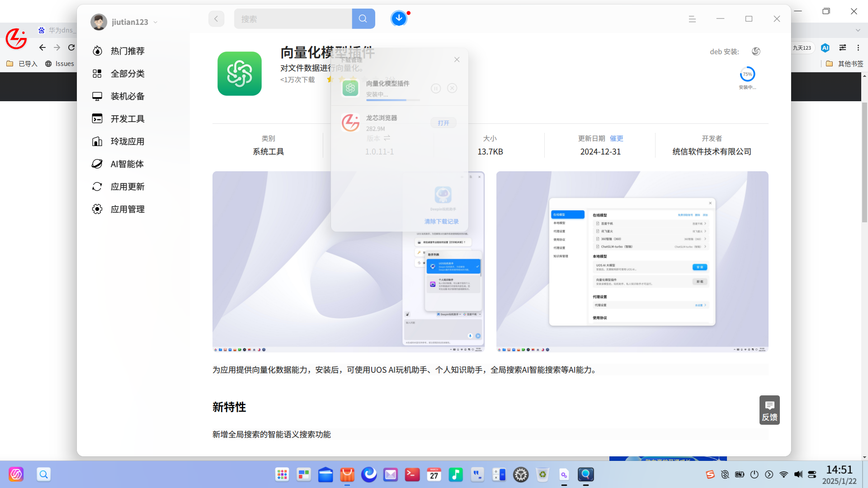Click the 催更 link beside 更新日期
Screen dimensions: 868x488
616,138
